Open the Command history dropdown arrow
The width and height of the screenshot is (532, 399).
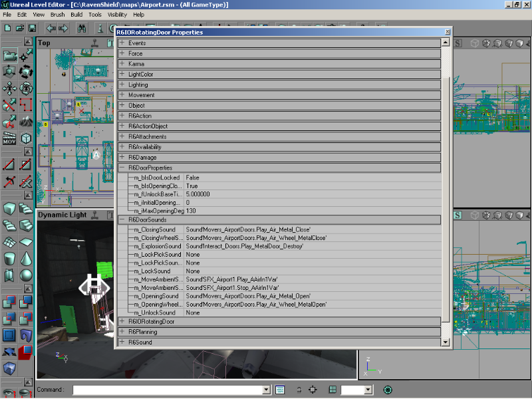tap(267, 390)
